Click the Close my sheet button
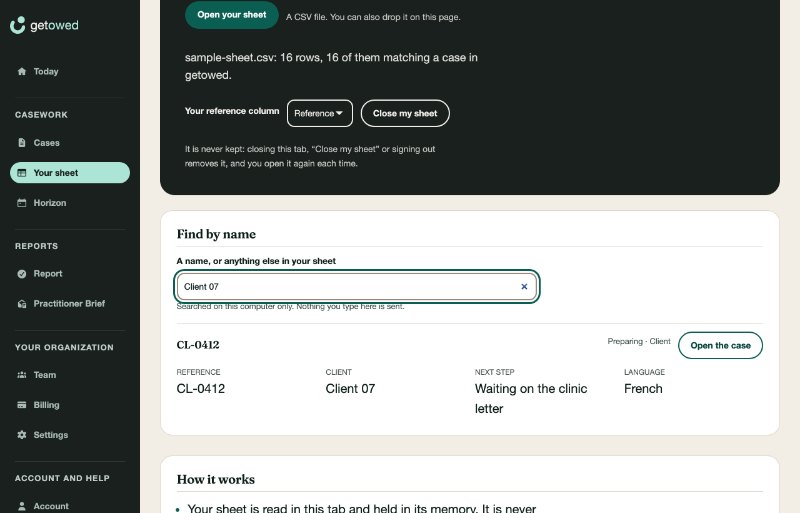Screen dimensions: 800x513 [x=405, y=113]
